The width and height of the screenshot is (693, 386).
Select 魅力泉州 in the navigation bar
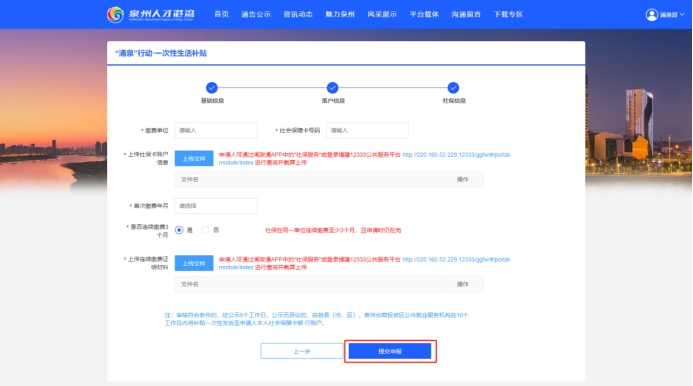click(340, 14)
